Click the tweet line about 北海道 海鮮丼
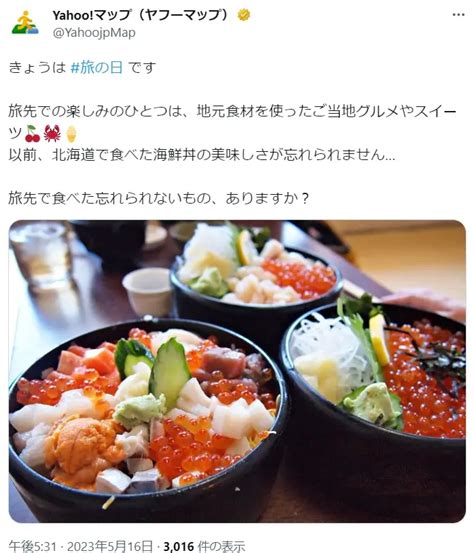The height and width of the screenshot is (553, 474). 201,155
